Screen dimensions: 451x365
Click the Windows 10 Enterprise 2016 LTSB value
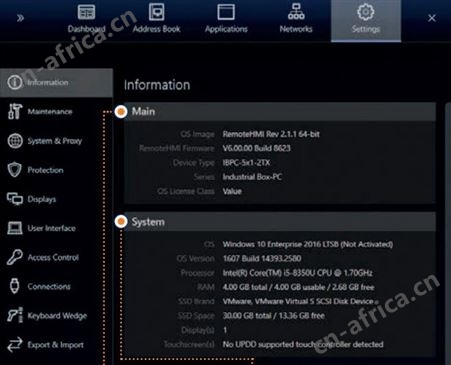308,244
